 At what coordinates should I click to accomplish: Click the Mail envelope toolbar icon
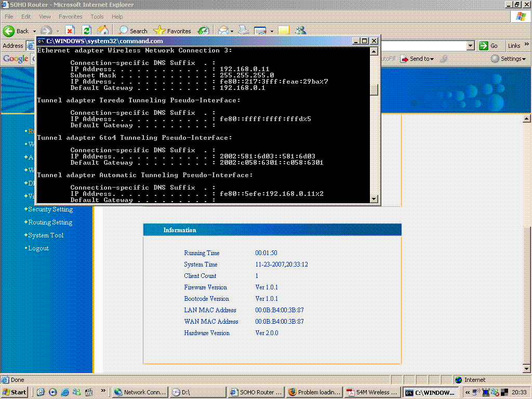223,31
